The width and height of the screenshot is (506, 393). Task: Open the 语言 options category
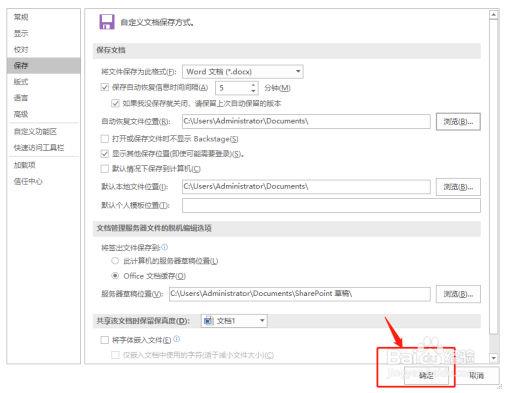(x=21, y=98)
